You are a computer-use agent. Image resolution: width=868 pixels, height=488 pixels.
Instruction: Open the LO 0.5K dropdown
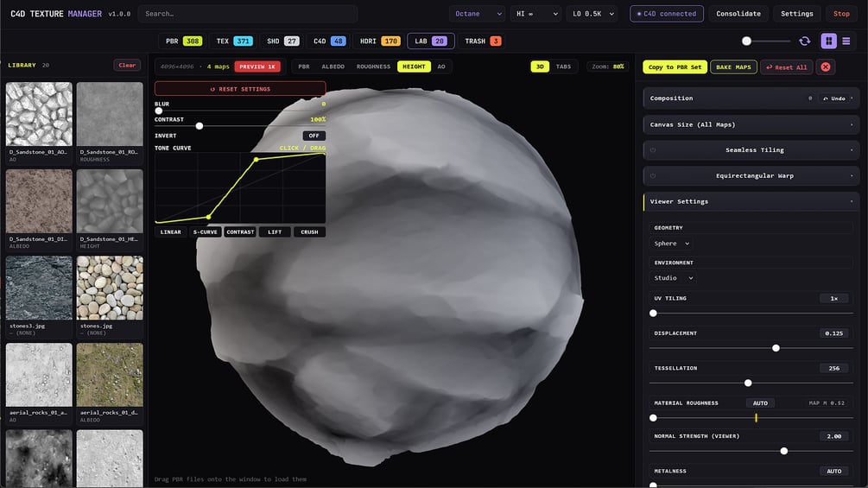592,14
